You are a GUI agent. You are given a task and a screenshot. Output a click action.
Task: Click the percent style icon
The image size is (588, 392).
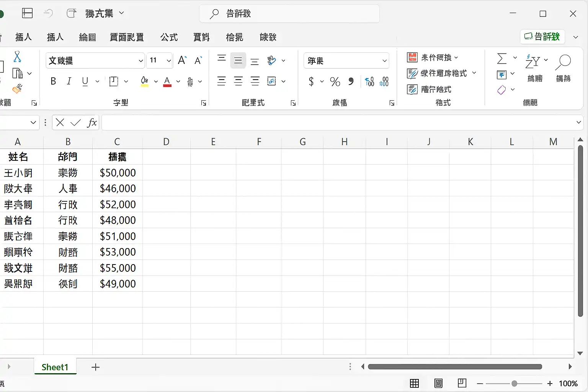point(335,82)
